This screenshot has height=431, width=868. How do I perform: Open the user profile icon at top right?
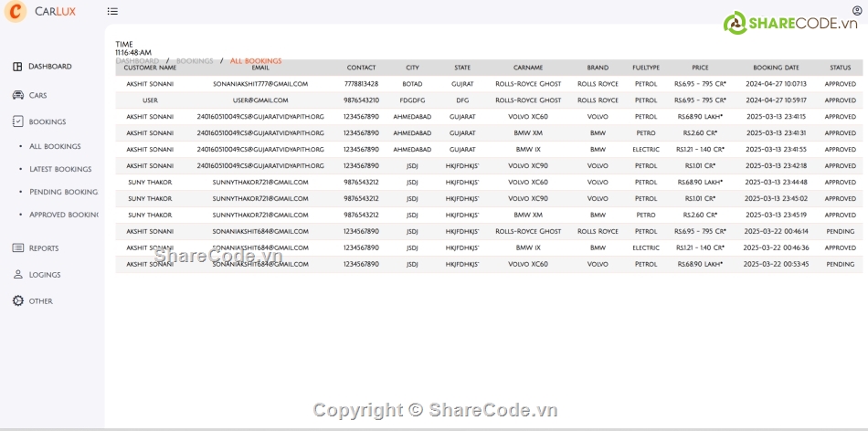coord(857,11)
